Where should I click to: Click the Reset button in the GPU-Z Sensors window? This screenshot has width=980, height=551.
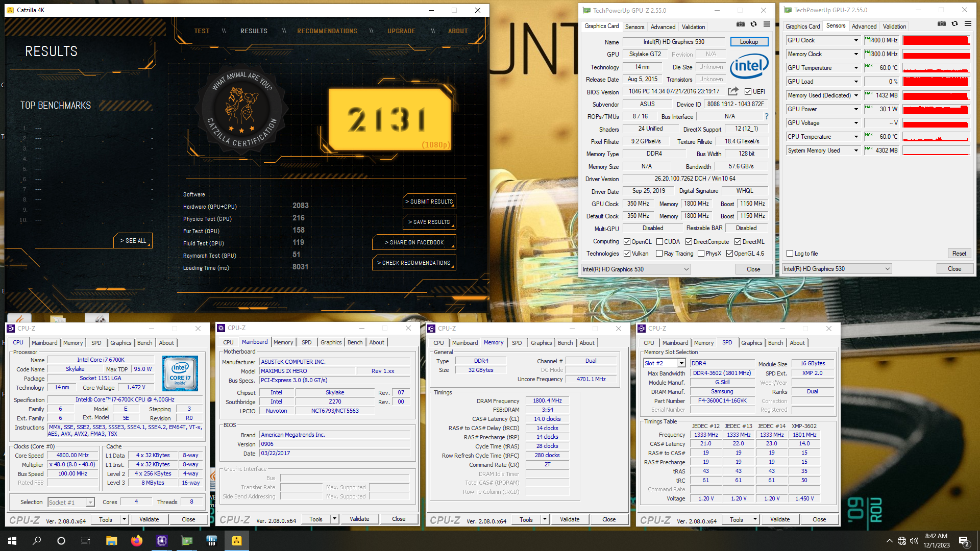pos(959,254)
